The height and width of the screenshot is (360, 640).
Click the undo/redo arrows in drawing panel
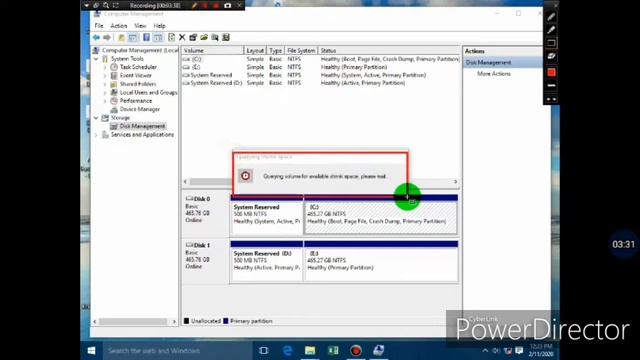pos(551,99)
